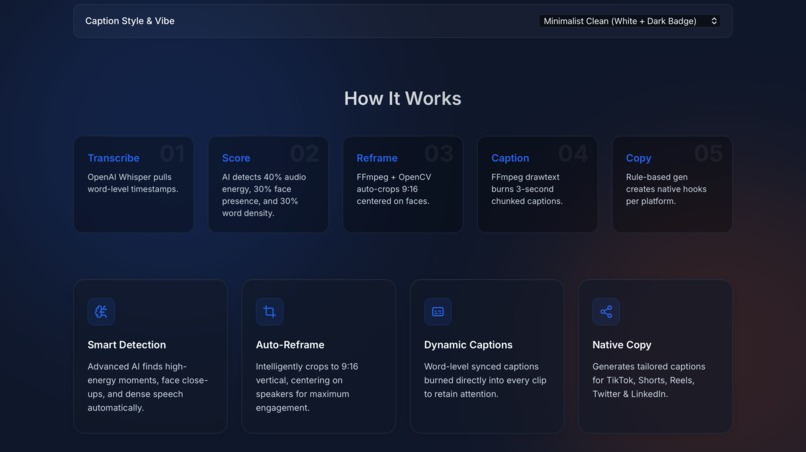This screenshot has width=806, height=452.
Task: Open the Caption Style & Vibe dropdown
Action: (x=629, y=21)
